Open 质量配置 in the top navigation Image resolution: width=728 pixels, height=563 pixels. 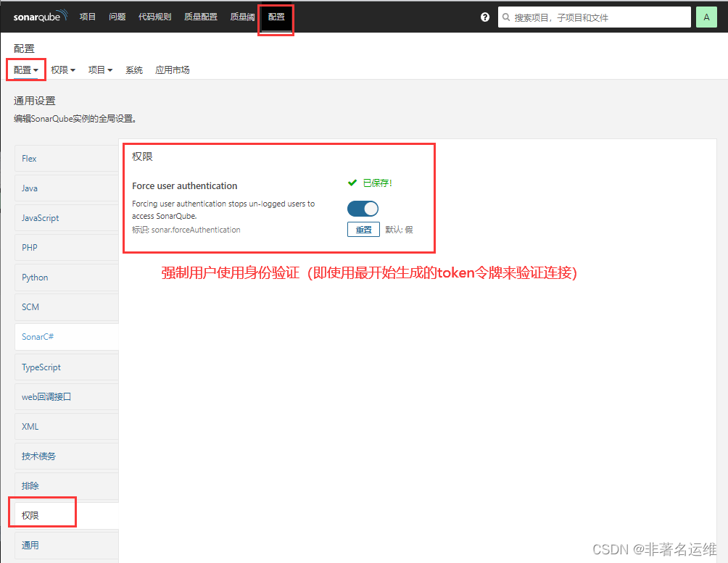pos(201,17)
